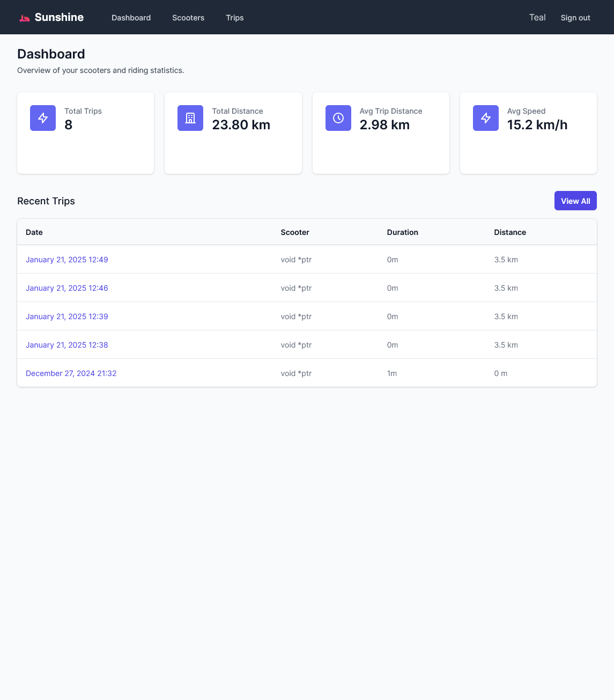Click the Avg Speed lightning icon
The height and width of the screenshot is (700, 614).
[x=486, y=118]
